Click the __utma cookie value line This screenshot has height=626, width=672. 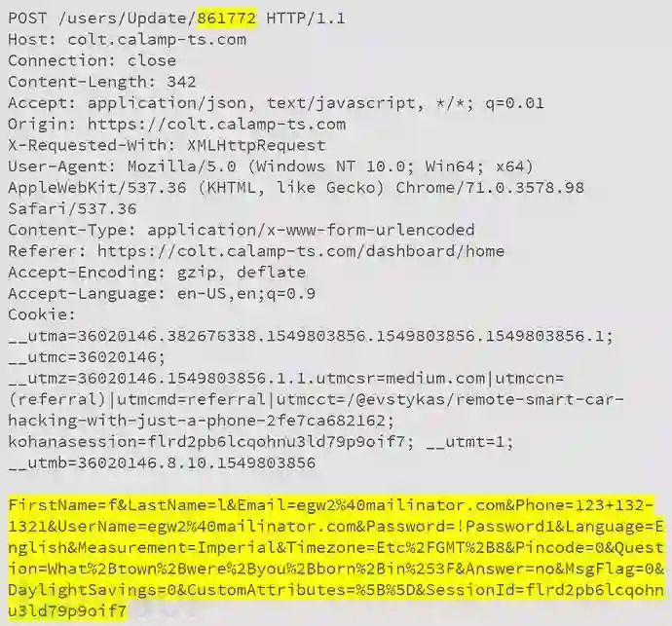coord(311,336)
